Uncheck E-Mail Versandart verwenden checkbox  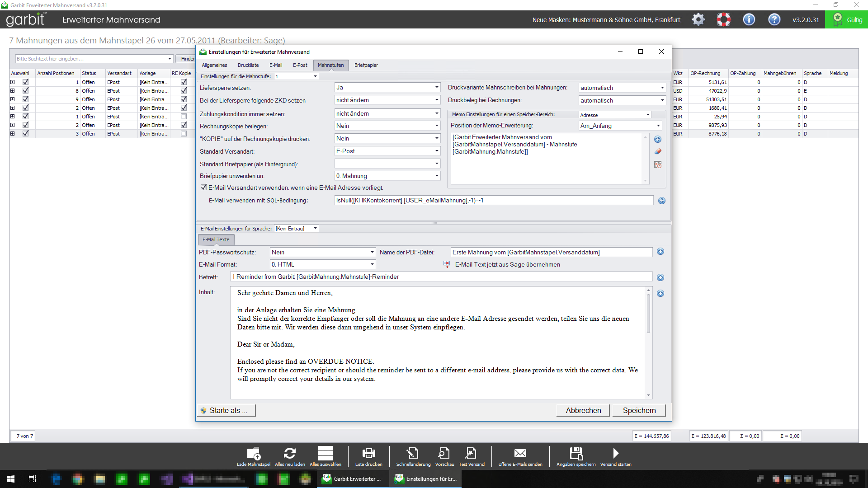coord(204,187)
